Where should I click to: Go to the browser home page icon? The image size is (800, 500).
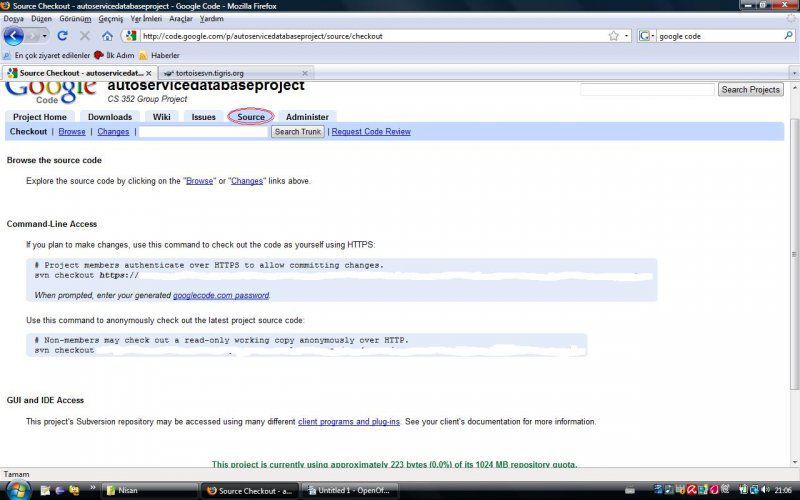pos(107,36)
